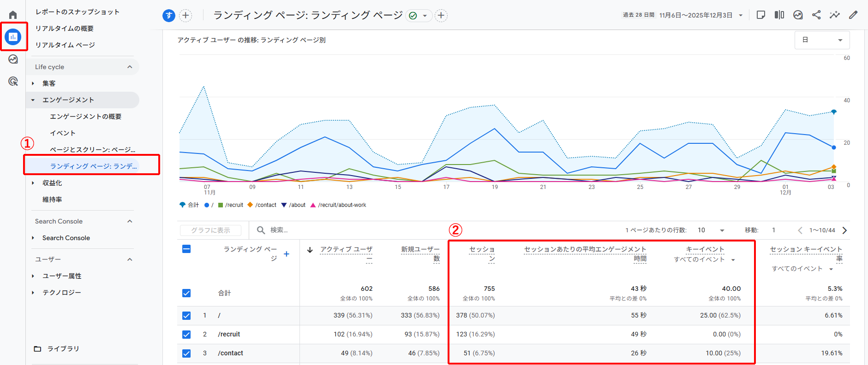Collapse the Search Console section header
This screenshot has height=365, width=868.
click(x=130, y=221)
